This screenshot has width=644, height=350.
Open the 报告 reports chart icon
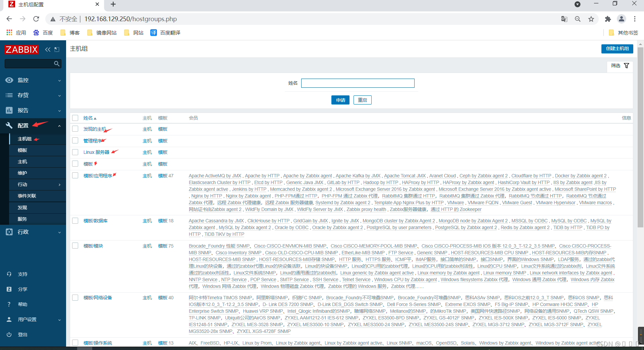click(x=9, y=110)
